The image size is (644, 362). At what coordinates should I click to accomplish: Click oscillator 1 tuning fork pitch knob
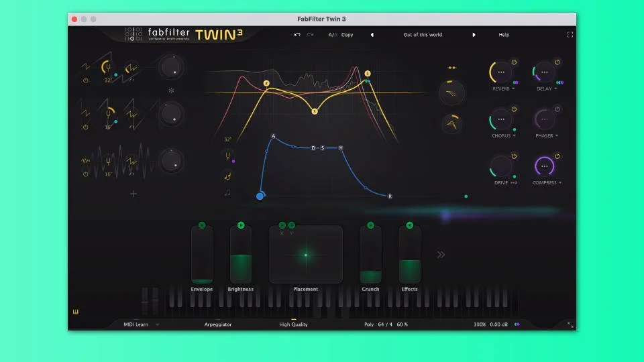click(x=107, y=66)
